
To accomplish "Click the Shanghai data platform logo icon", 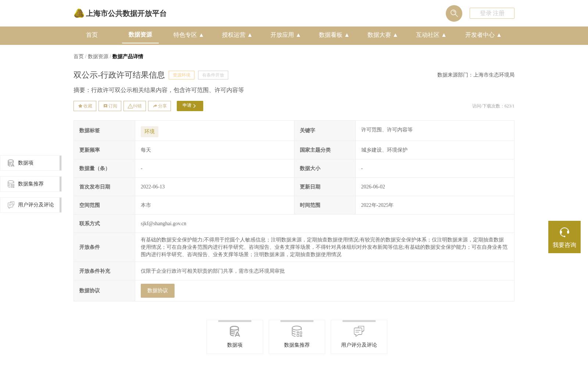I will (79, 13).
